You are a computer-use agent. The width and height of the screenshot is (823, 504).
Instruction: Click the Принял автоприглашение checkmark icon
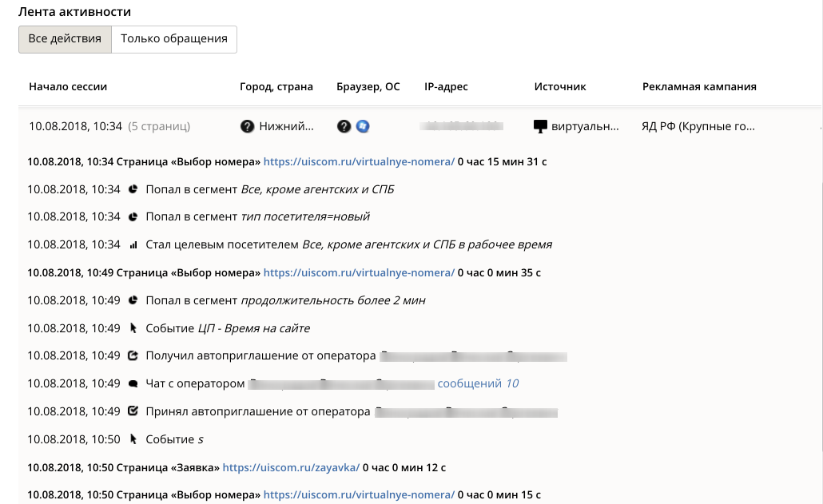tap(133, 411)
